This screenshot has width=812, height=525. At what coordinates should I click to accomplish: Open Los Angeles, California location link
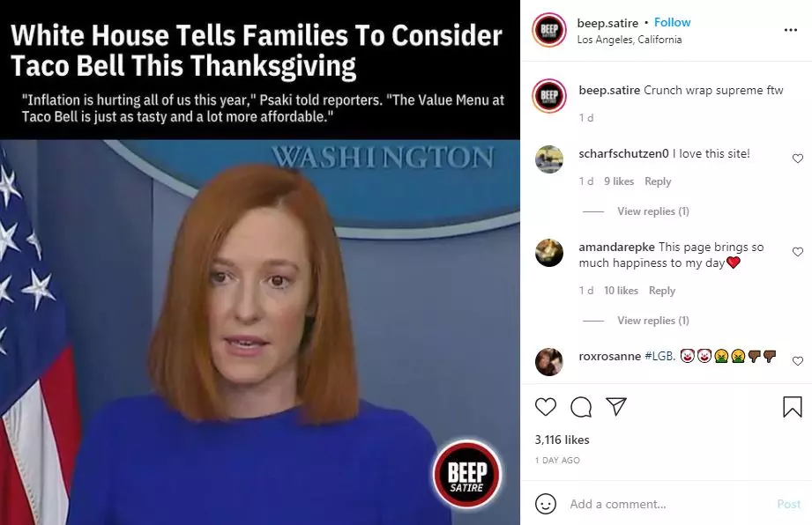pyautogui.click(x=629, y=40)
